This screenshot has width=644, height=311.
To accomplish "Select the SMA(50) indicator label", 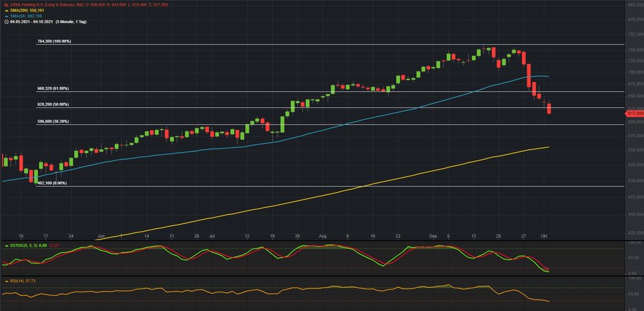I will 17,16.
